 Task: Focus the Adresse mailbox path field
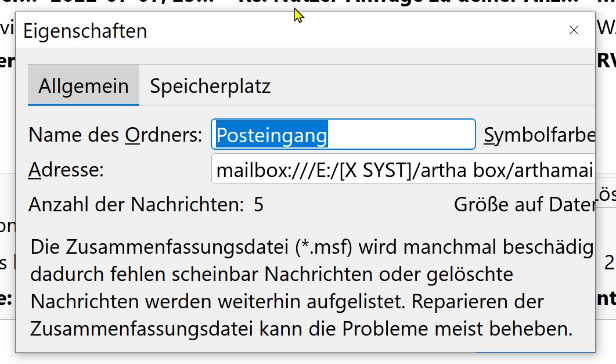(403, 170)
